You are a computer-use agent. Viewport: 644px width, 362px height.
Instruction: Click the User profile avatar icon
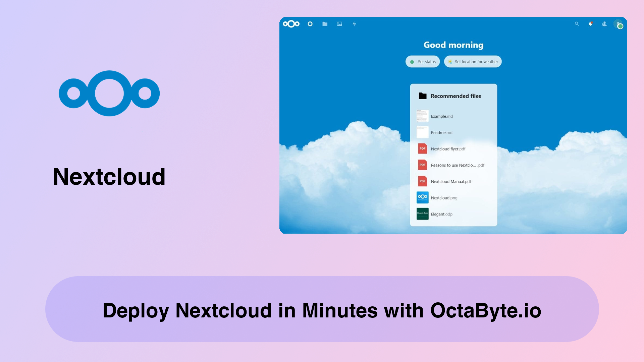pos(619,24)
